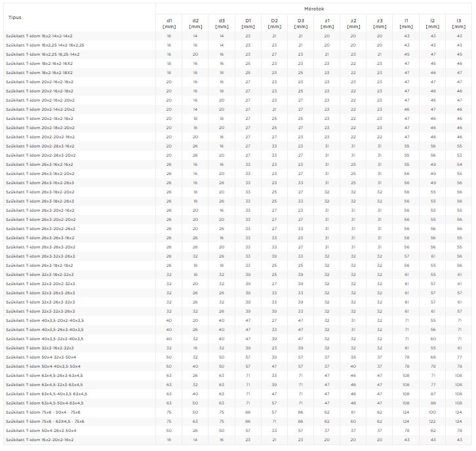Click row Szűkített T-idom 20x2-26x3-16x2

tap(238, 146)
